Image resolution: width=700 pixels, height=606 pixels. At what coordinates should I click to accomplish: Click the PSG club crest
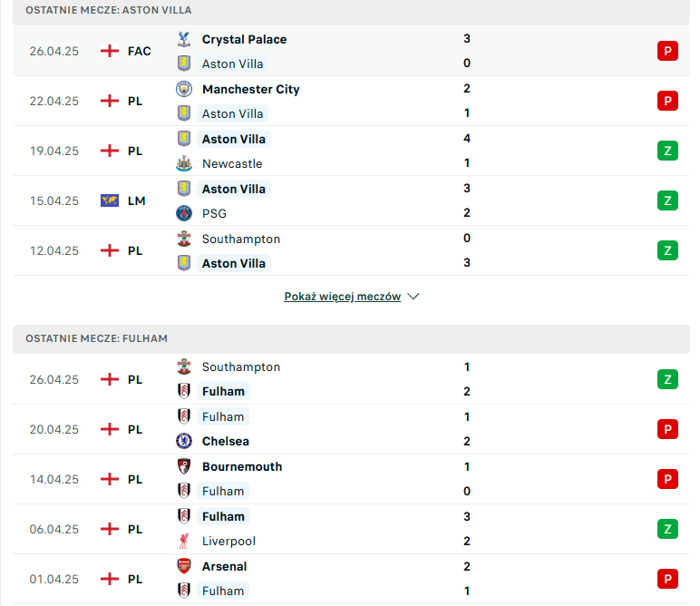click(x=184, y=213)
